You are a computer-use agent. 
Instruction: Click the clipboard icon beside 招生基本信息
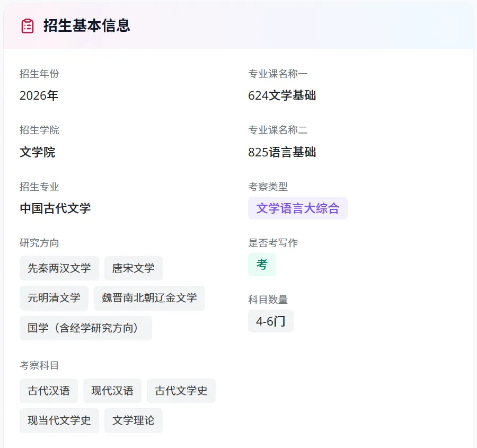click(28, 26)
